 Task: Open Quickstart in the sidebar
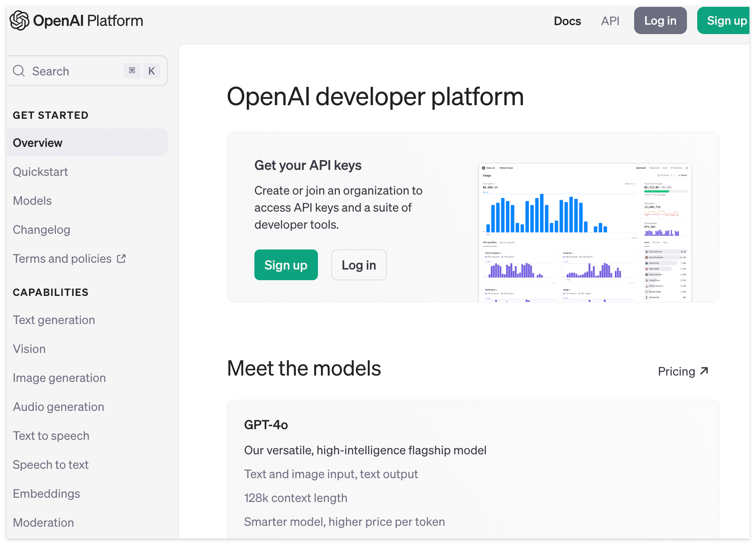point(40,172)
